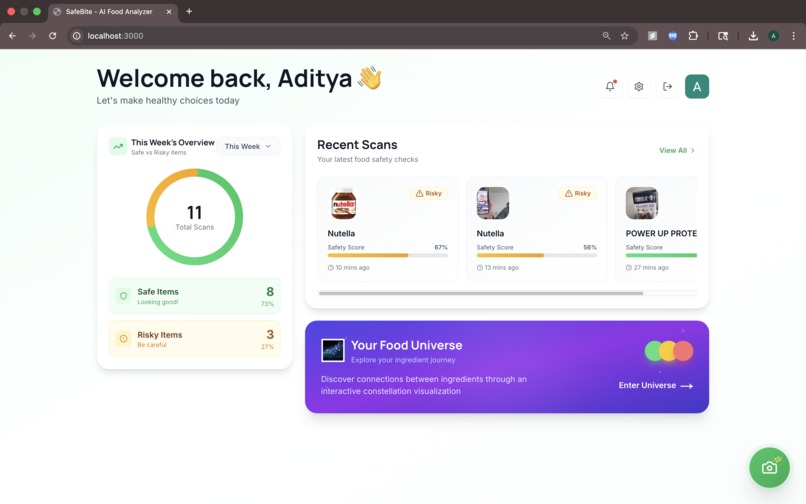
Task: Click the 67% safety score bar
Action: pos(388,255)
